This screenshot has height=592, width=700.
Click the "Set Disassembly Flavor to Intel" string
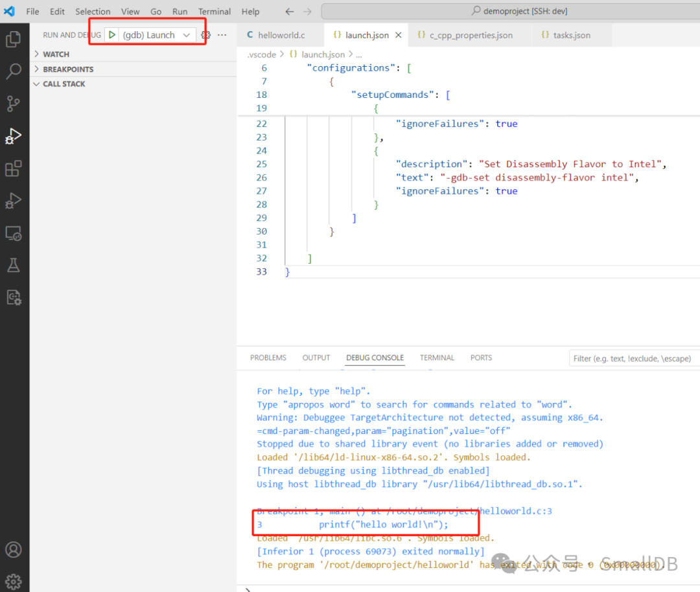pyautogui.click(x=570, y=164)
